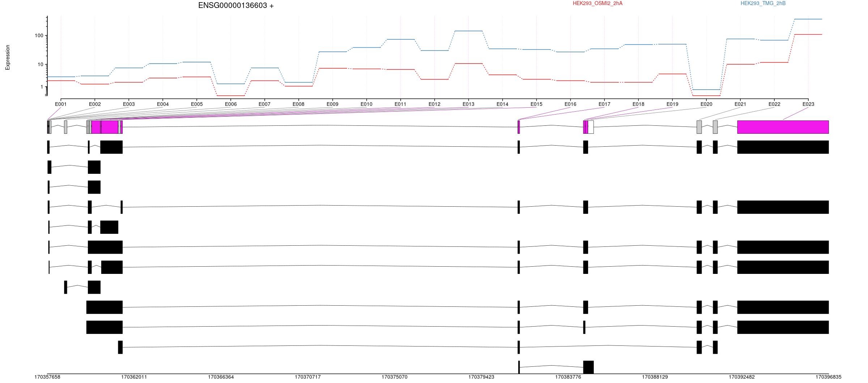Choose exon bin label E007
This screenshot has height=383, width=868.
coord(264,104)
